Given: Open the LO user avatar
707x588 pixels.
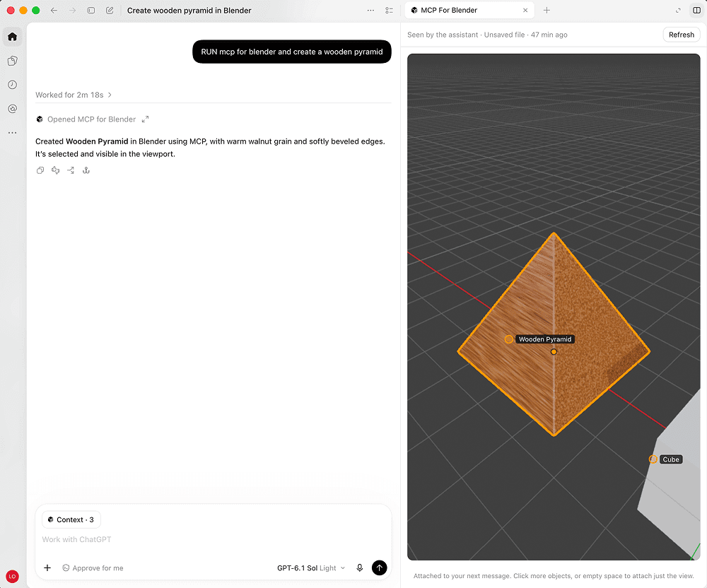Looking at the screenshot, I should 12,576.
